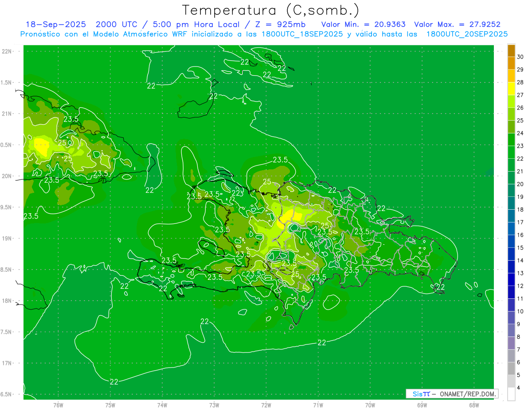
Task: Click the "76W" longitude axis label
Action: 58,405
